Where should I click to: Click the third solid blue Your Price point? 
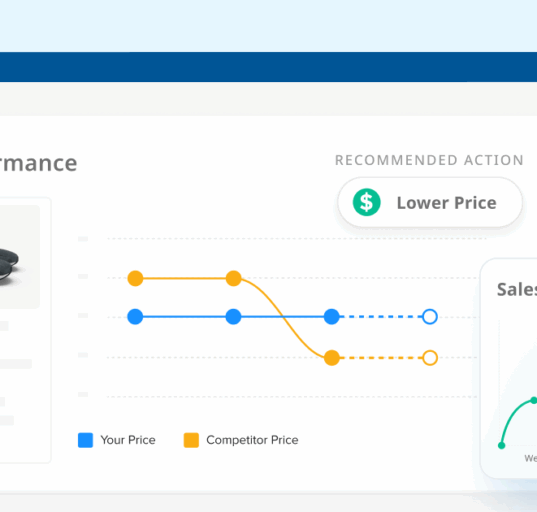point(332,317)
